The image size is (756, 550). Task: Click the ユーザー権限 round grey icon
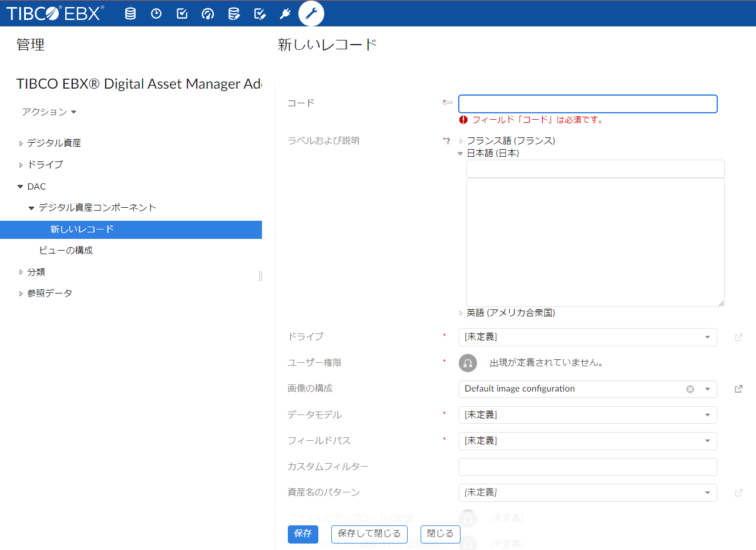pyautogui.click(x=468, y=363)
